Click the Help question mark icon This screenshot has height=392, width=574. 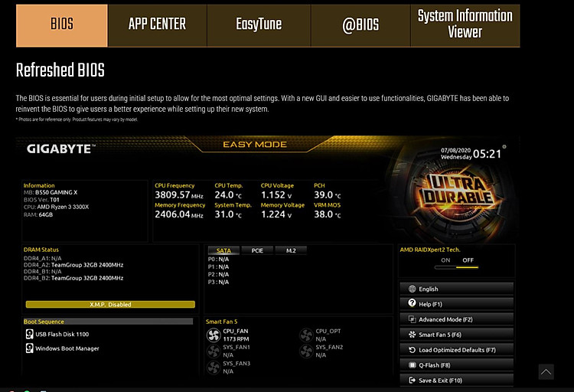[x=413, y=303]
